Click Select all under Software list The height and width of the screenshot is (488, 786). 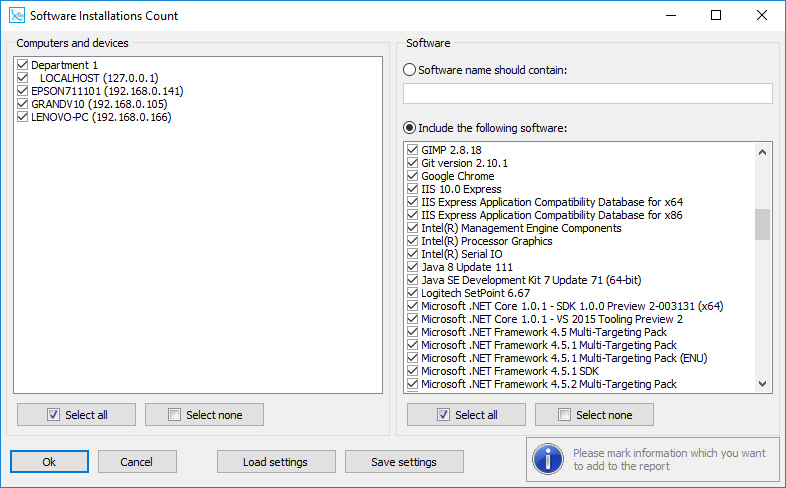tap(466, 415)
